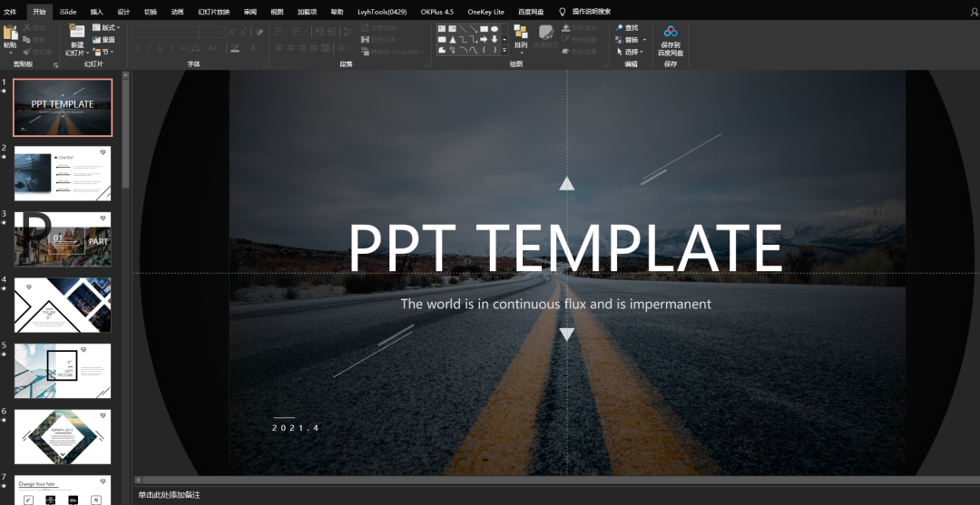This screenshot has height=505, width=980.
Task: Select the rectangle shape in gallery
Action: 484,29
